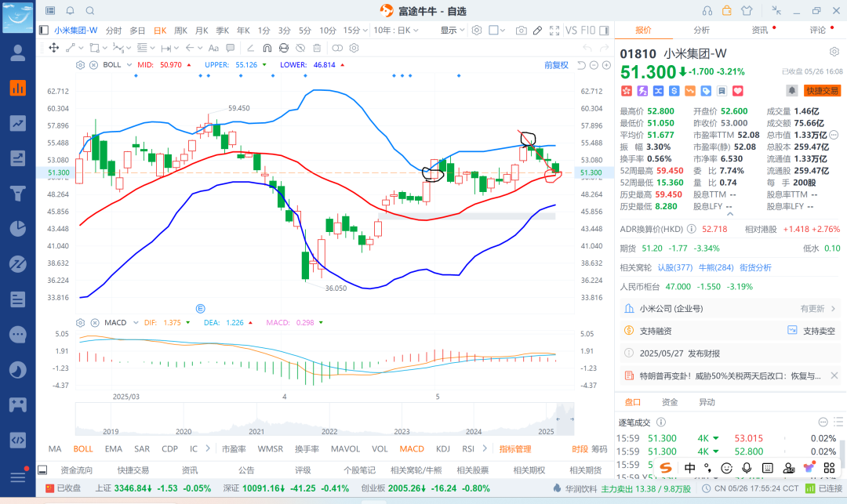847x504 pixels.
Task: Show more main indicators after IC
Action: [x=207, y=448]
